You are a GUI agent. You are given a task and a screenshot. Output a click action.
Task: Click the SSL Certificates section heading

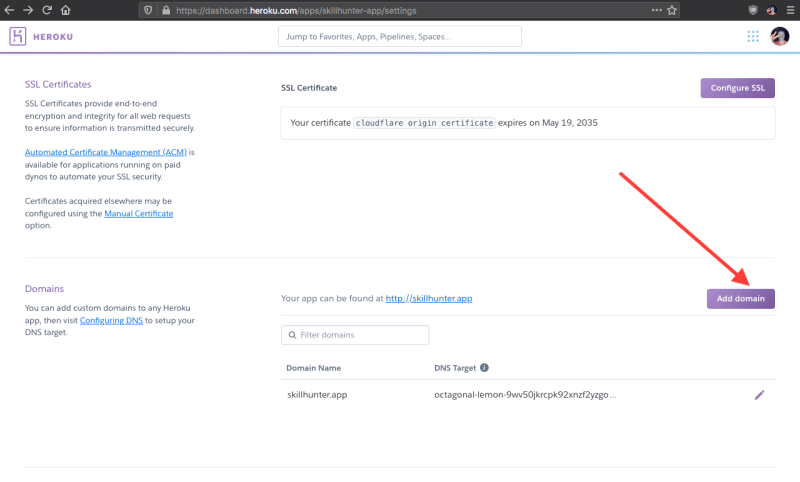(58, 84)
